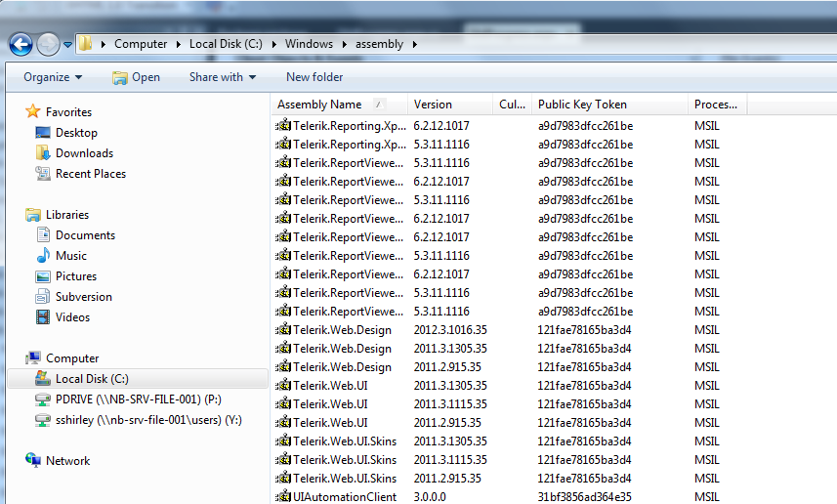
Task: Select the UIAutomationClient assembly icon
Action: [283, 496]
